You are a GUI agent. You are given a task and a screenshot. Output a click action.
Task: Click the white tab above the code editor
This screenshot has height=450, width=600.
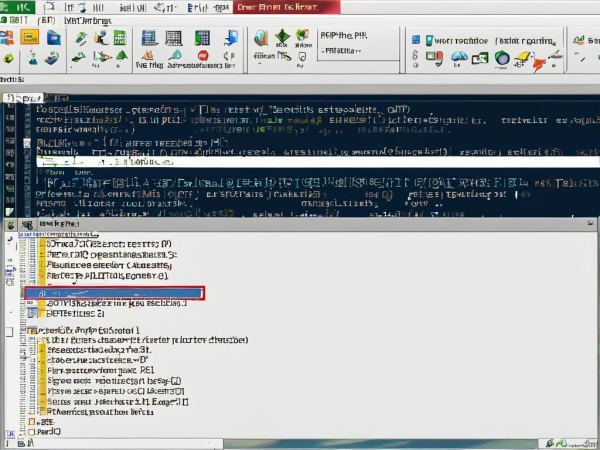(24, 98)
